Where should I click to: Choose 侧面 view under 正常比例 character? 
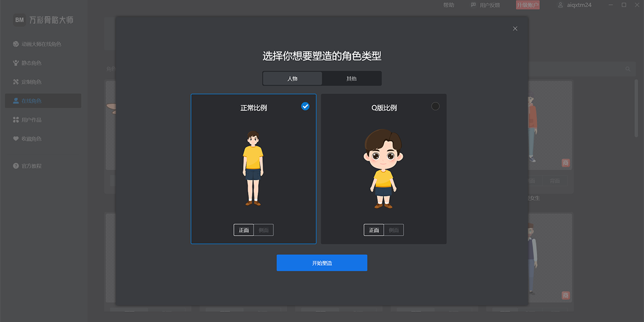tap(264, 230)
